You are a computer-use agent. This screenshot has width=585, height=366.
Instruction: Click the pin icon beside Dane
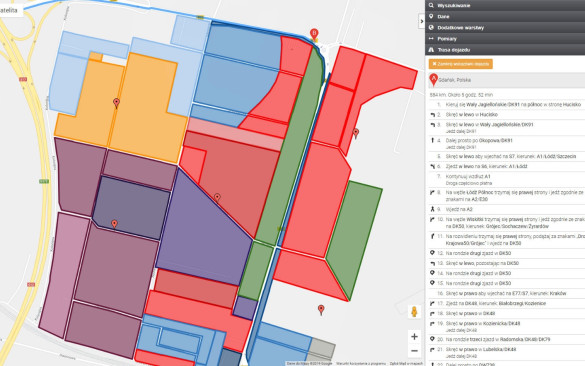tap(431, 16)
